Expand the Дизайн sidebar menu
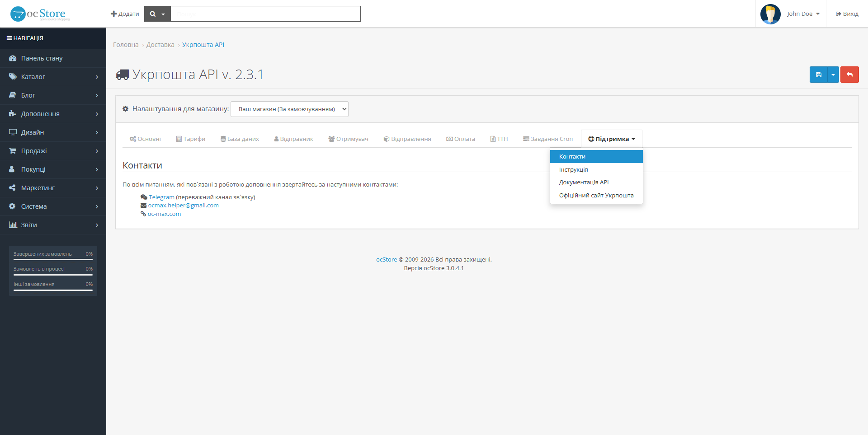Screen dimensions: 868x435 coord(53,132)
